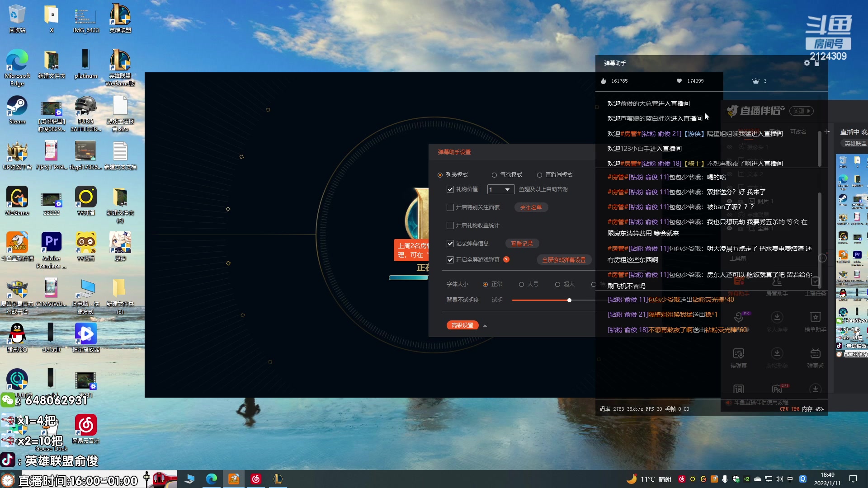Open Microsoft Edge desktop shortcut

[x=17, y=68]
